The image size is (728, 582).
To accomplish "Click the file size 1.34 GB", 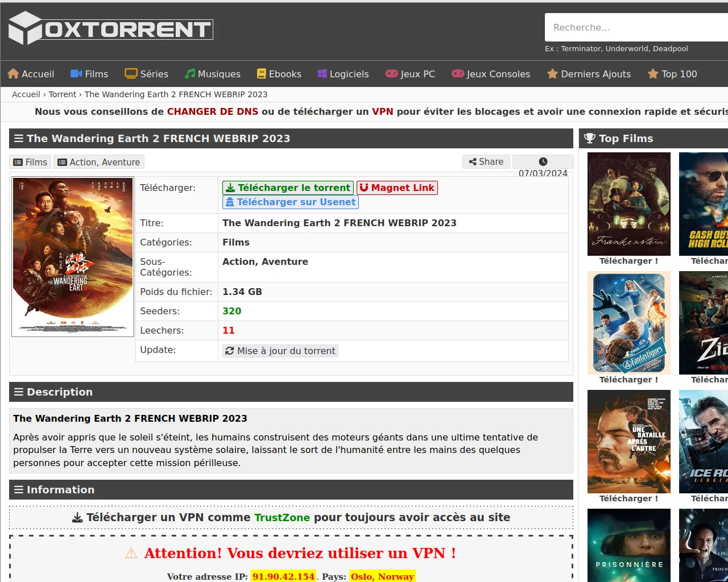I will click(x=242, y=292).
